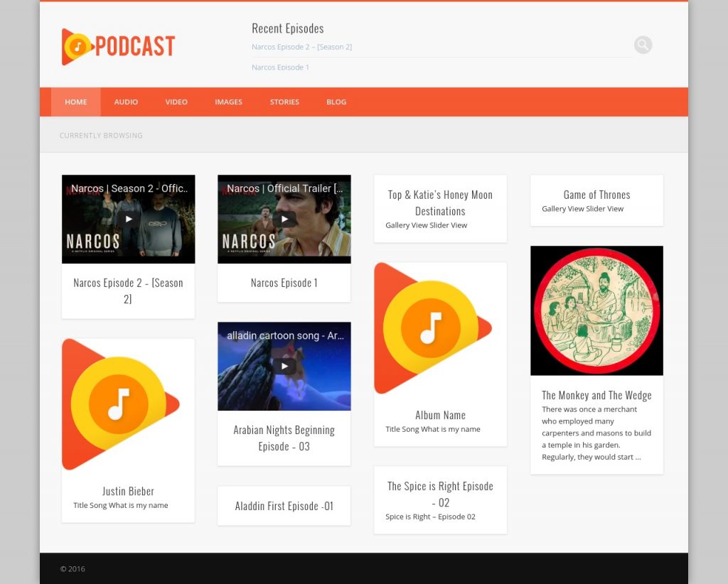Open the Stories menu item
Viewport: 728px width, 584px height.
(x=284, y=102)
